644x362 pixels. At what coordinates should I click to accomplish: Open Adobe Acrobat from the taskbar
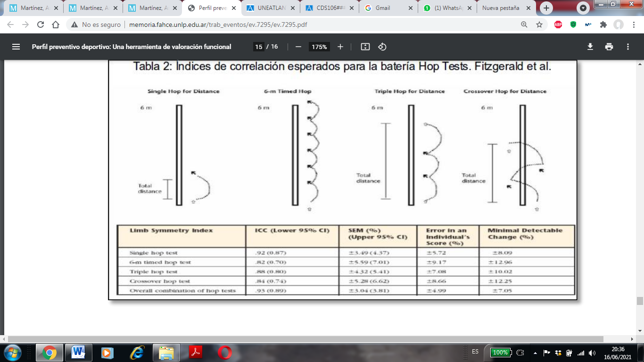195,352
